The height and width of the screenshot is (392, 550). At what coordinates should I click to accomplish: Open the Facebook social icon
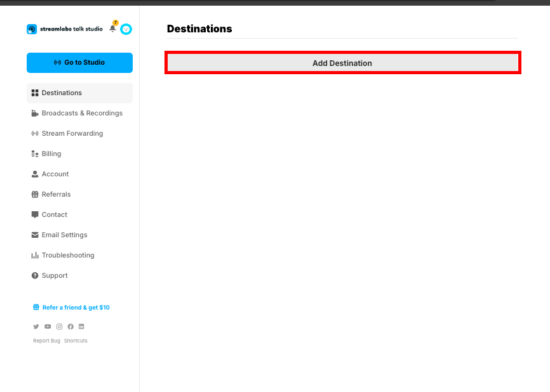coord(70,327)
